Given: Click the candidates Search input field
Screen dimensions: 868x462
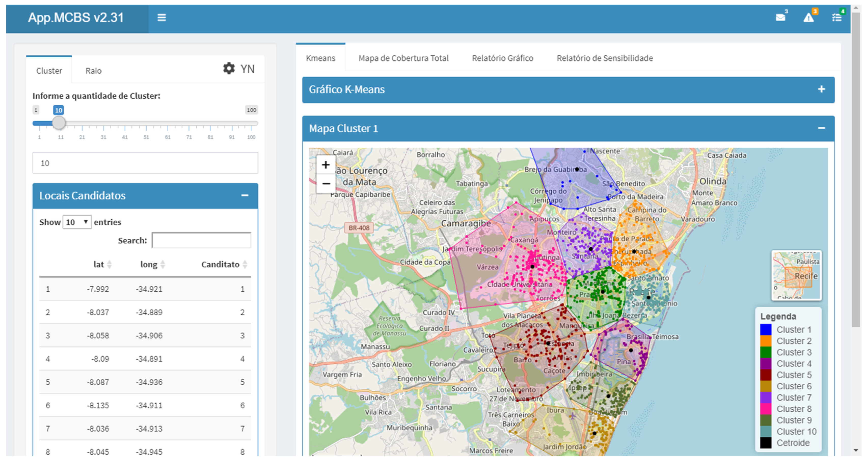Looking at the screenshot, I should (201, 240).
